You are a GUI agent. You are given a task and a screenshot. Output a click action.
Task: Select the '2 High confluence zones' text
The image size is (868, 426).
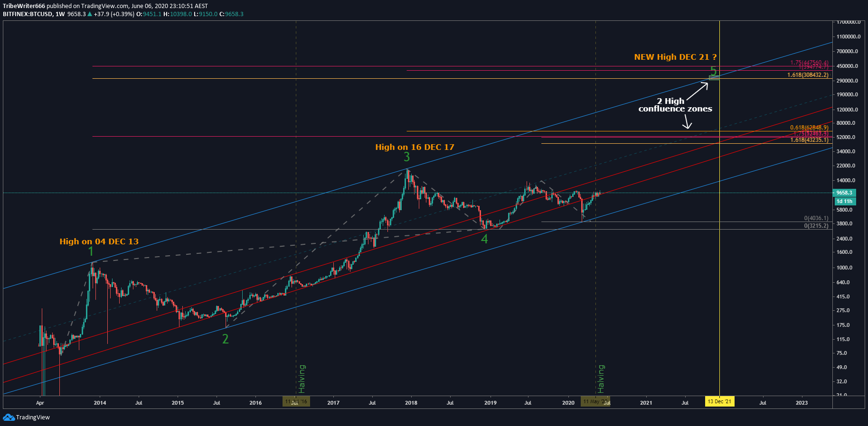click(675, 105)
